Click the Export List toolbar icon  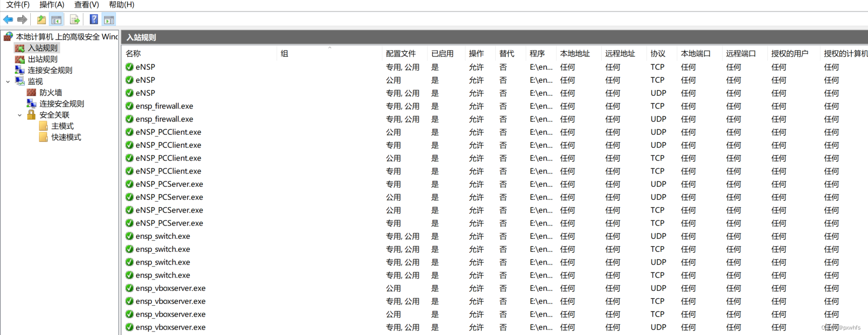(x=75, y=20)
